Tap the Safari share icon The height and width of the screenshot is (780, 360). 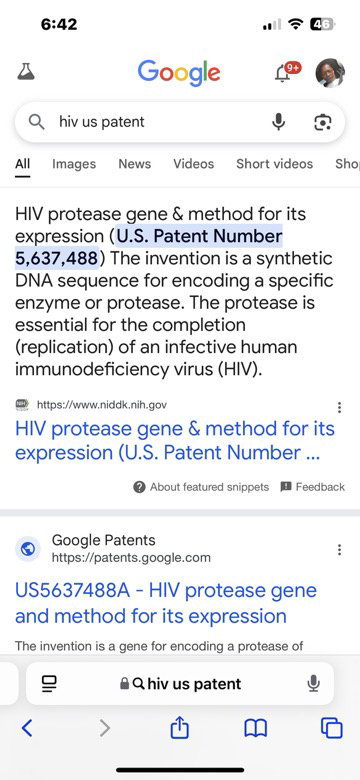click(180, 729)
